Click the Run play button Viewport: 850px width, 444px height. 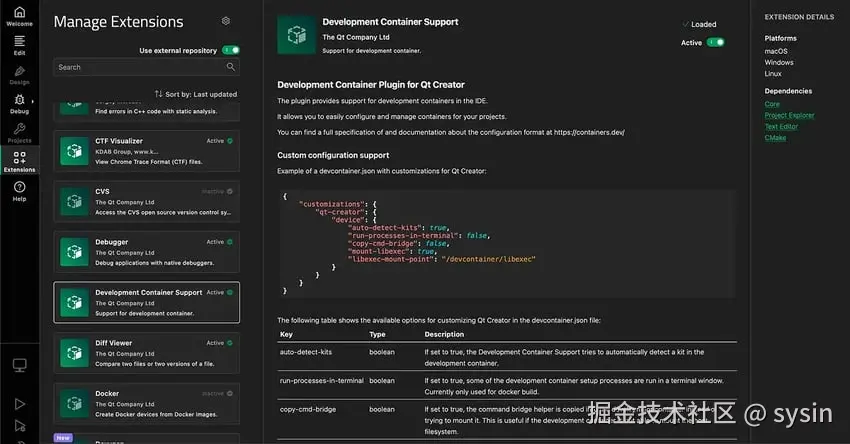coord(20,404)
